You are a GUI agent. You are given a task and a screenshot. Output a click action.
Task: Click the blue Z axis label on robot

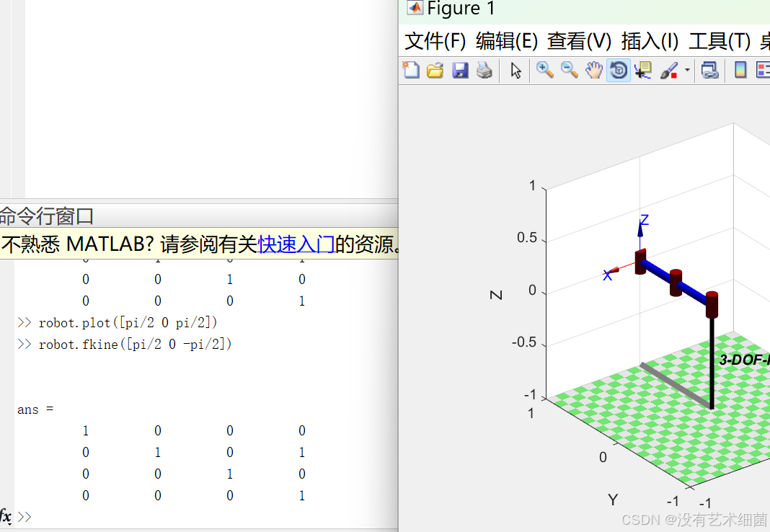point(645,220)
